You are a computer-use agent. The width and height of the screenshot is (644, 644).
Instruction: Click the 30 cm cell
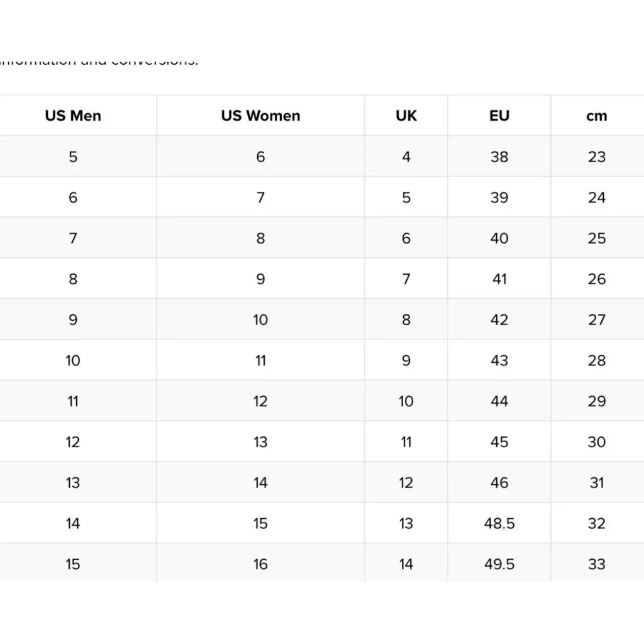pos(597,442)
